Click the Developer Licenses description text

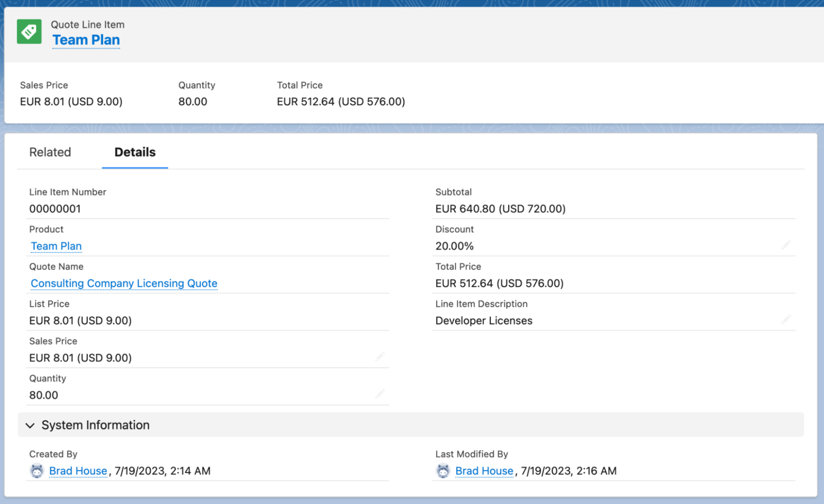[484, 320]
